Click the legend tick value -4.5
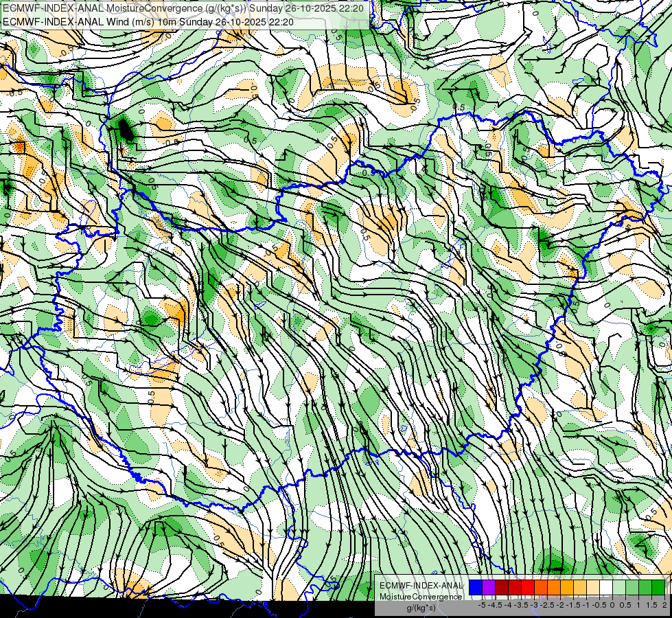 [x=495, y=605]
